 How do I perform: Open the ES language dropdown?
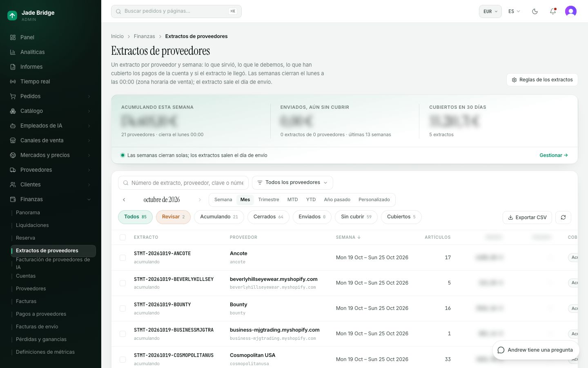514,11
